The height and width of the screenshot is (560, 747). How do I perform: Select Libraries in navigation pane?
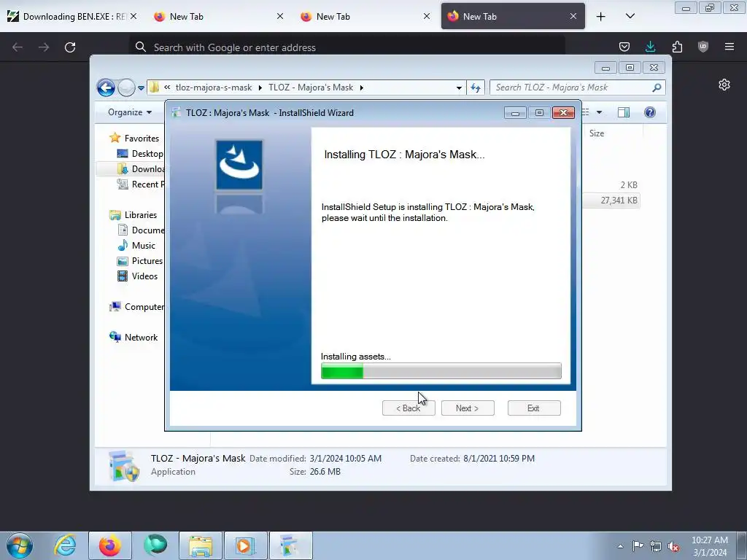[133, 215]
